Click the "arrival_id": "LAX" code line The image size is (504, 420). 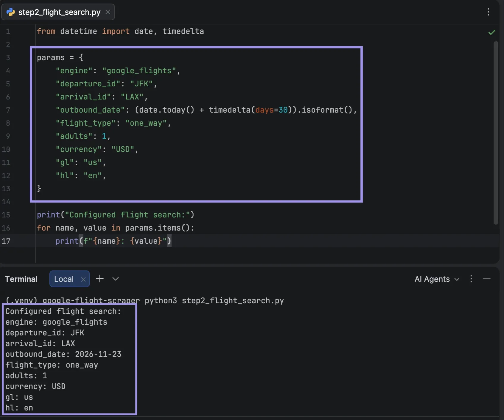102,97
